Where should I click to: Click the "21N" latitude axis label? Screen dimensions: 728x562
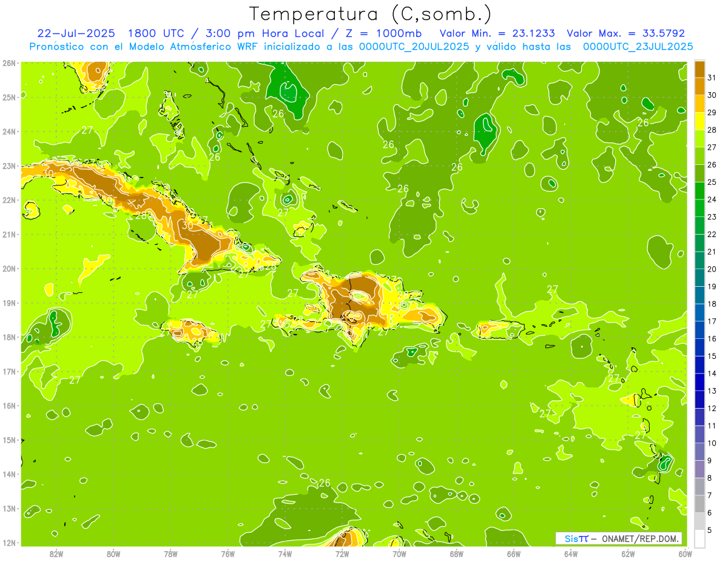[x=8, y=234]
